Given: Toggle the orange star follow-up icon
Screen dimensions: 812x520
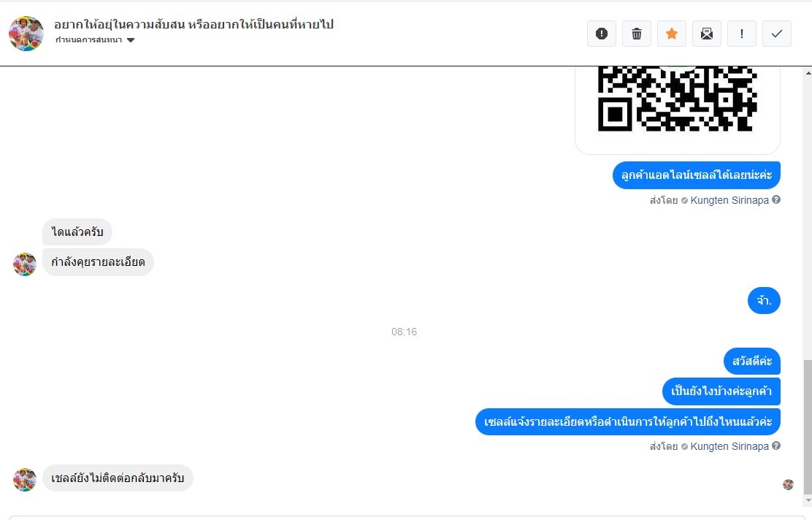Looking at the screenshot, I should [x=672, y=34].
